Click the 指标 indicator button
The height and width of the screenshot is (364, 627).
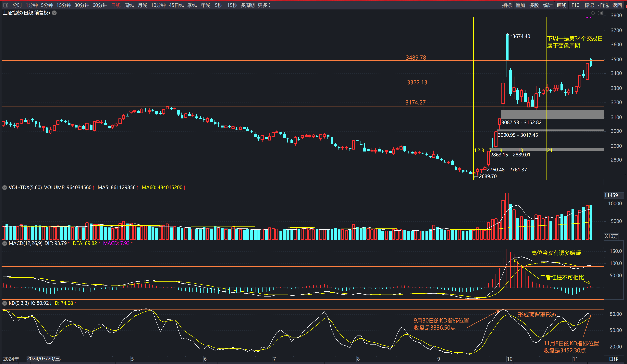pyautogui.click(x=507, y=5)
